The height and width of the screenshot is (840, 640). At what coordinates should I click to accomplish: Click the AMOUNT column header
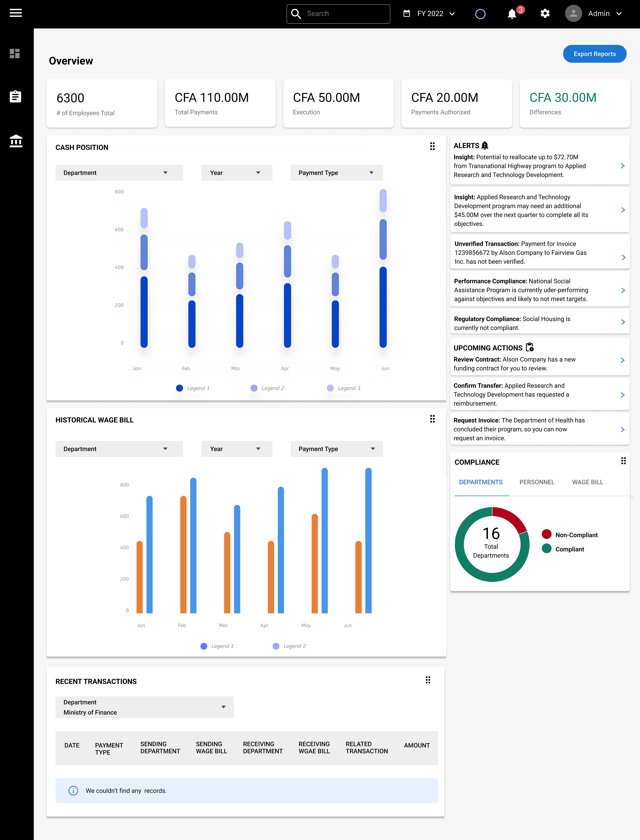[417, 745]
